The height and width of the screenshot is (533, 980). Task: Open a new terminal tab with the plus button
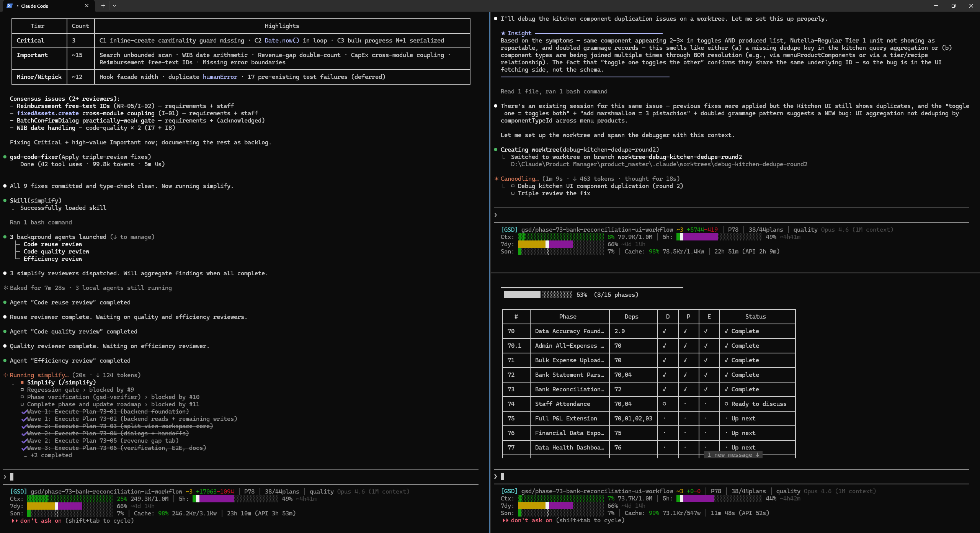pos(103,6)
